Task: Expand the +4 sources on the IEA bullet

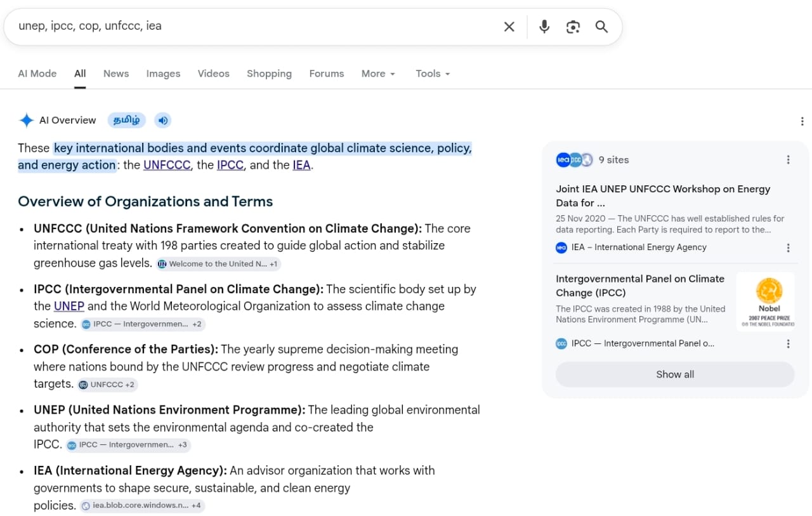Action: [197, 506]
